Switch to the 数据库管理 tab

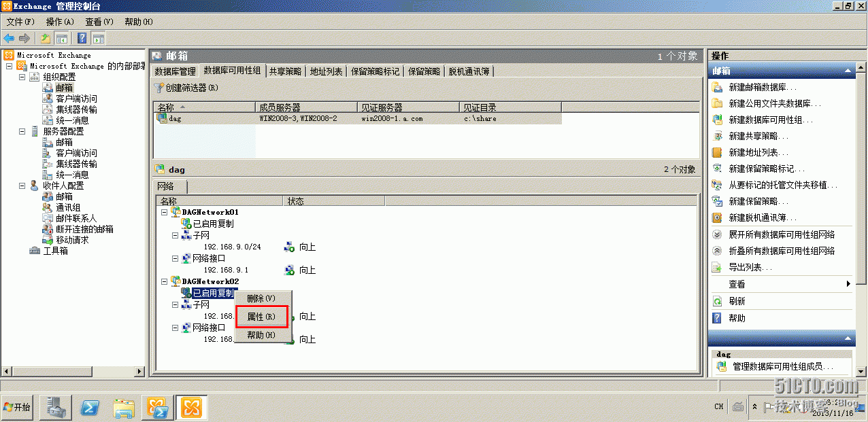click(176, 71)
